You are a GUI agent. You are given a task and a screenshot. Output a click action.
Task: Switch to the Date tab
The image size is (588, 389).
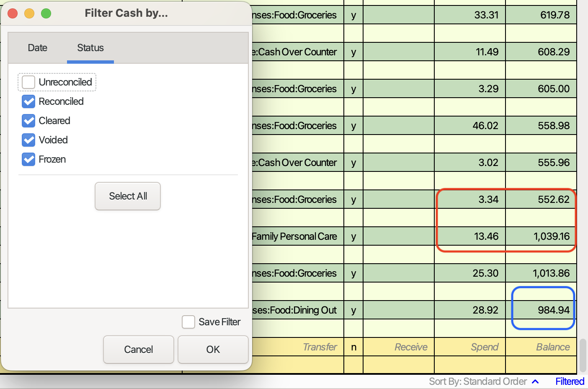(x=37, y=48)
